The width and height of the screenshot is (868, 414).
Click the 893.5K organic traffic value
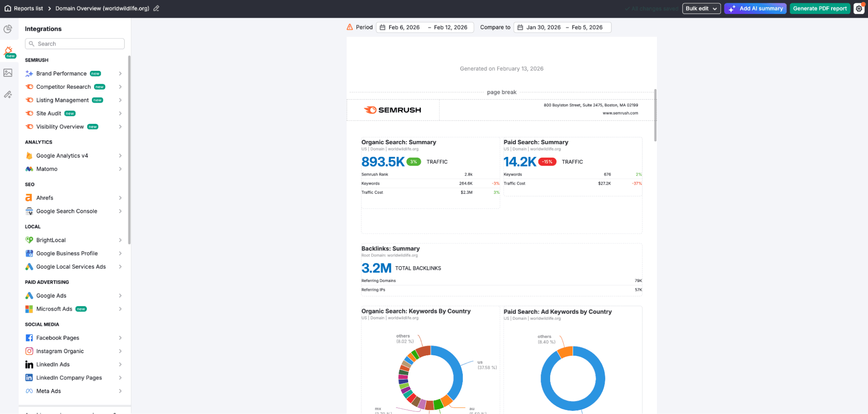383,162
